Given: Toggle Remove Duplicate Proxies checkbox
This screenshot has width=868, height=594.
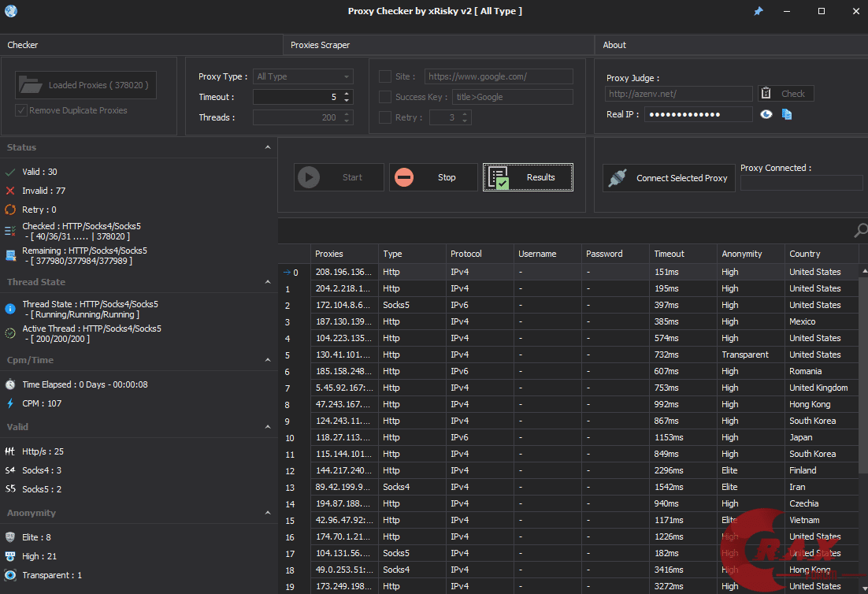Looking at the screenshot, I should coord(21,110).
